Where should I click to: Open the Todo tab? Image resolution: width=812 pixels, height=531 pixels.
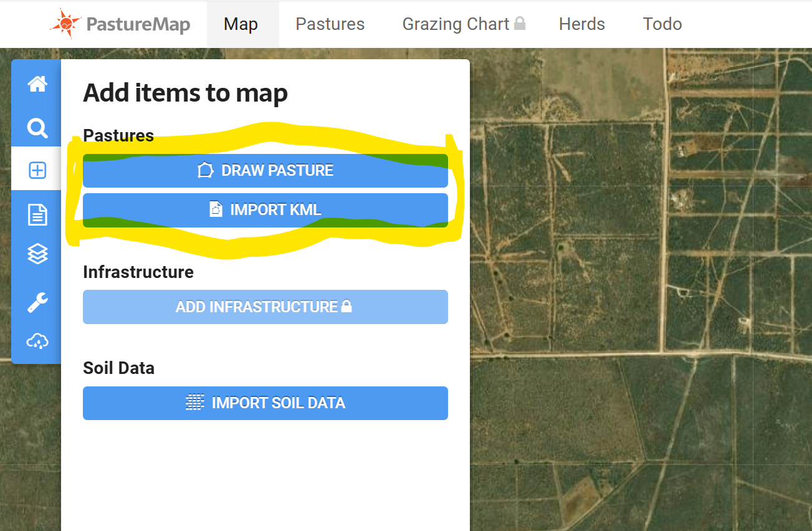click(662, 24)
